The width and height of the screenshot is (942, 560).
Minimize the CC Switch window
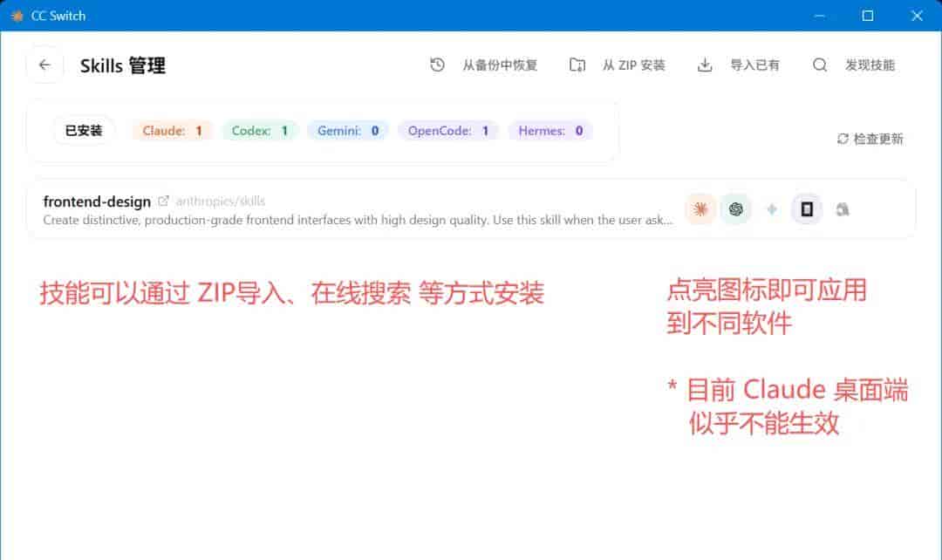819,16
